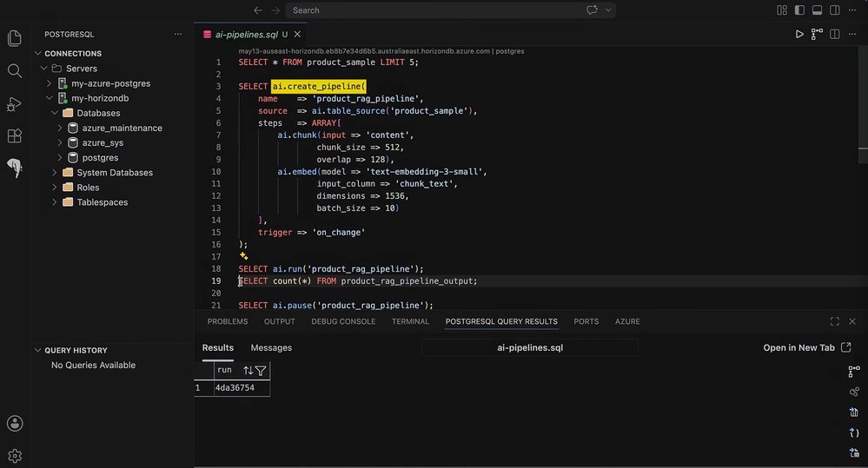
Task: Open the PostgreSQL elephant view
Action: coord(15,168)
